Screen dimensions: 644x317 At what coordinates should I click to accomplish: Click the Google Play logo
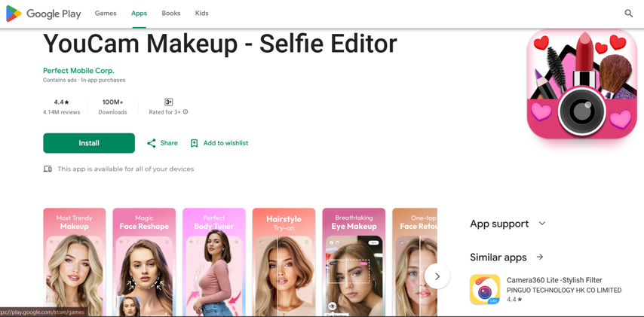pos(43,14)
